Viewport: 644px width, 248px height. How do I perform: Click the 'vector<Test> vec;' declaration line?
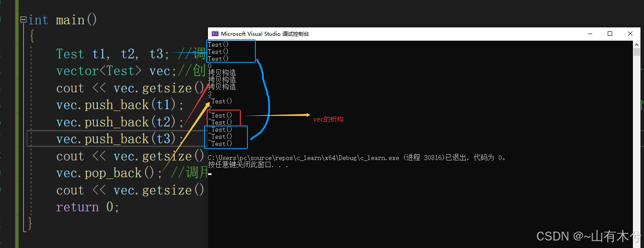pyautogui.click(x=117, y=71)
